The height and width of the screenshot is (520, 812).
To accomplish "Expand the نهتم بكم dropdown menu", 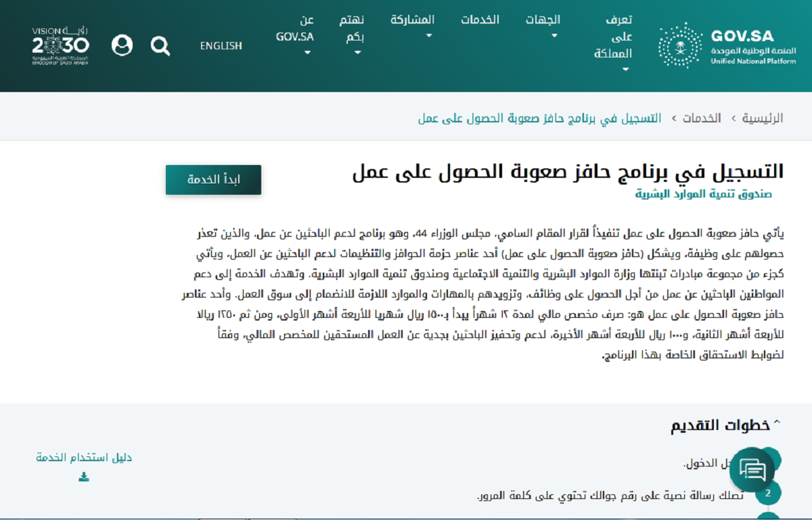I will coord(352,37).
